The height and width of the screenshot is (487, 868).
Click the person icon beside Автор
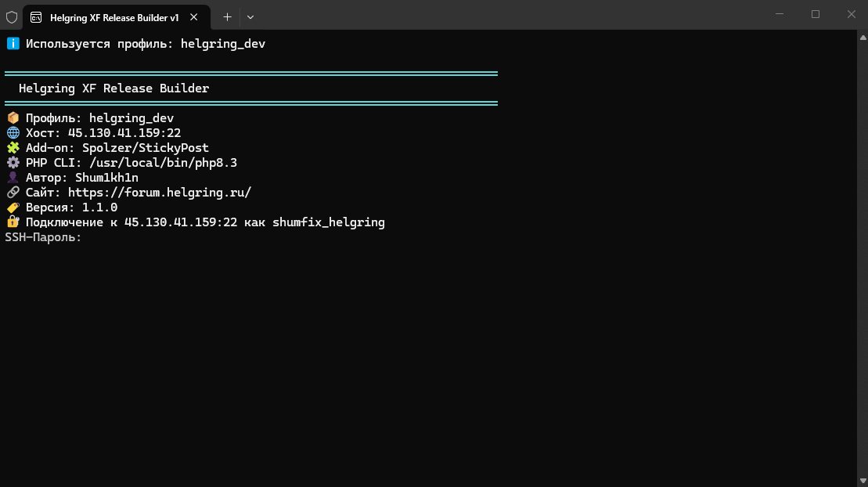coord(13,178)
